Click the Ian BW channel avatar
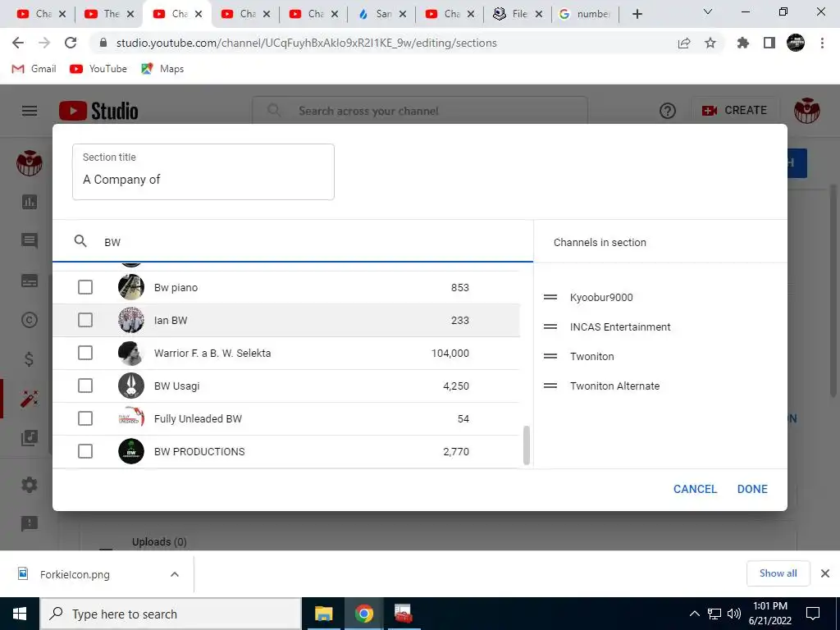Image resolution: width=840 pixels, height=630 pixels. [x=131, y=320]
